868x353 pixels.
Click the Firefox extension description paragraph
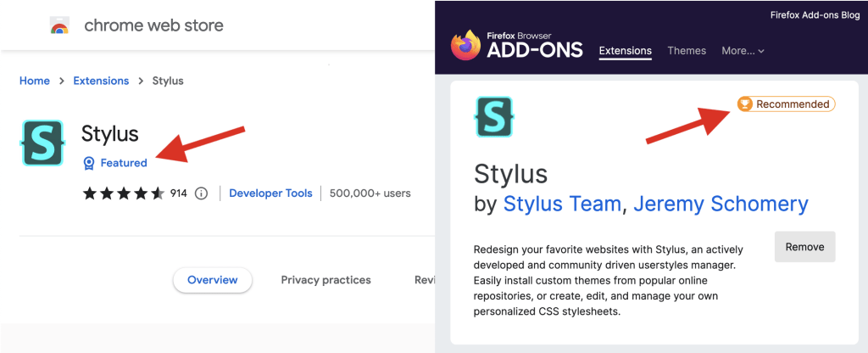[x=609, y=280]
